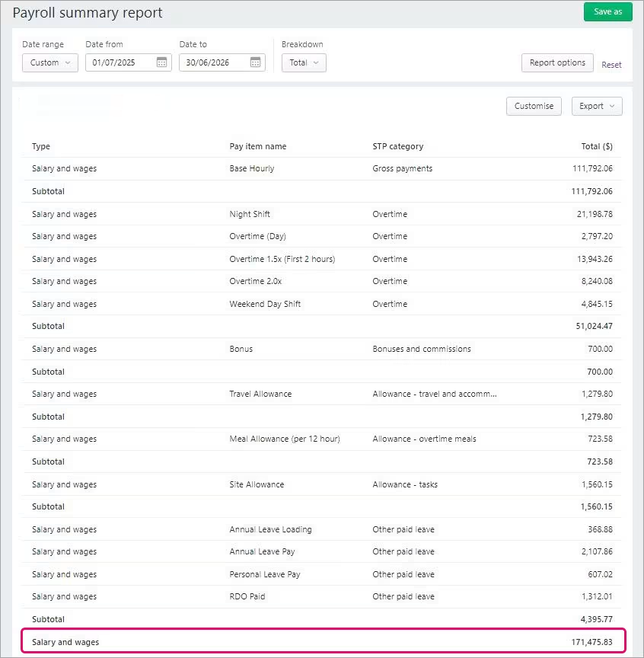
Task: Click the 8,240.08 Overtime 2.0x amount
Action: click(x=597, y=281)
